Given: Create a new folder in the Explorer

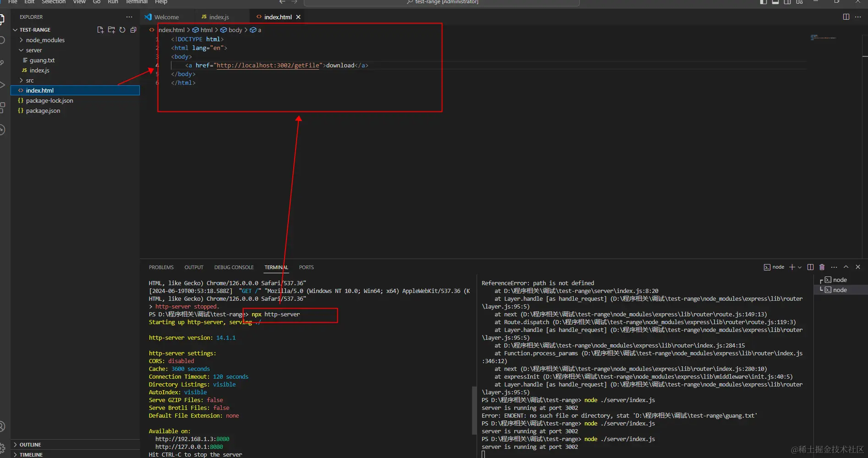Looking at the screenshot, I should pos(111,30).
